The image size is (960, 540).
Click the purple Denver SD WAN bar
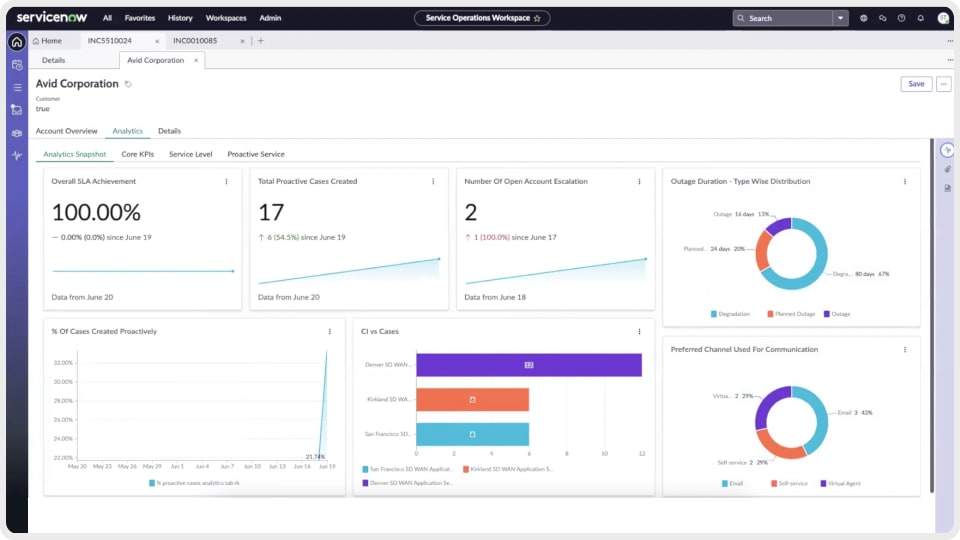coord(529,365)
